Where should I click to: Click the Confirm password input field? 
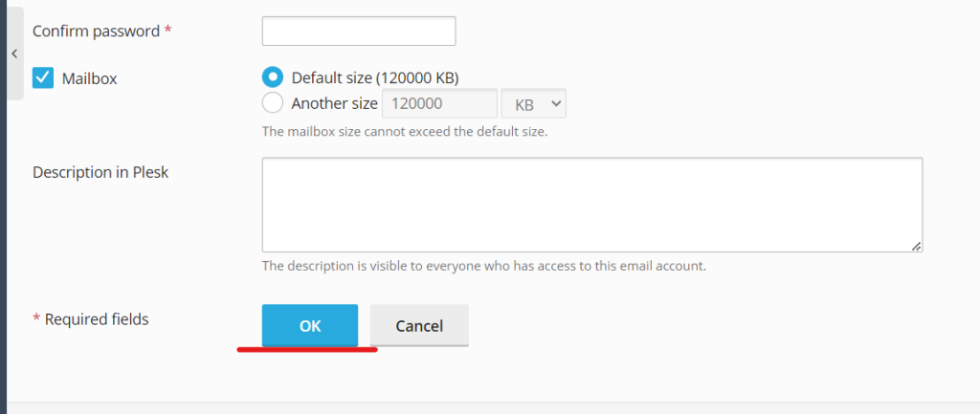(x=358, y=32)
